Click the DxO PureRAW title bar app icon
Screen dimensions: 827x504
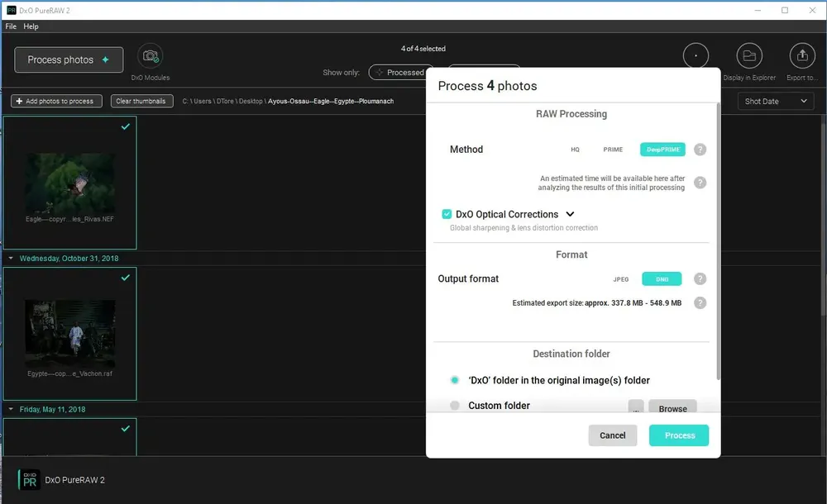(x=11, y=10)
